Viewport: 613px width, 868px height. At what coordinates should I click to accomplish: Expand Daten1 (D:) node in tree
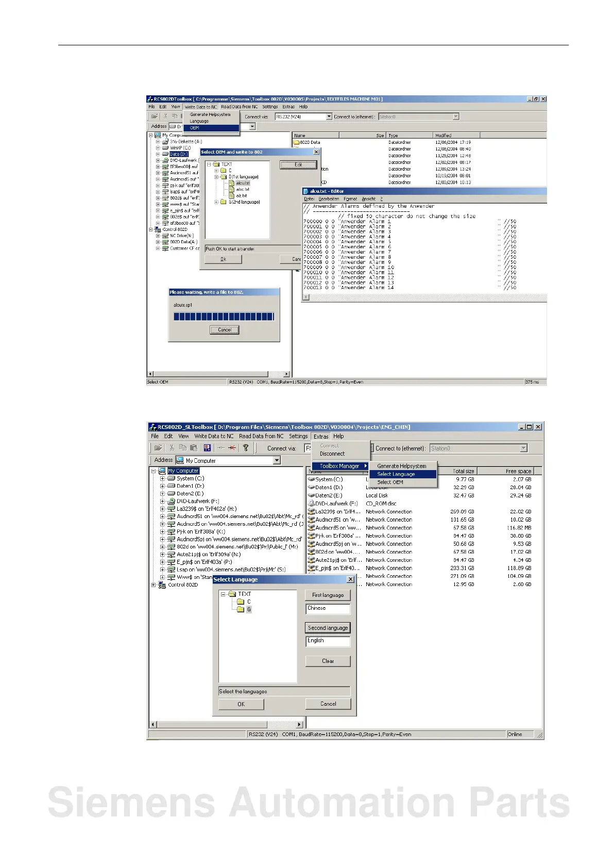[x=162, y=486]
